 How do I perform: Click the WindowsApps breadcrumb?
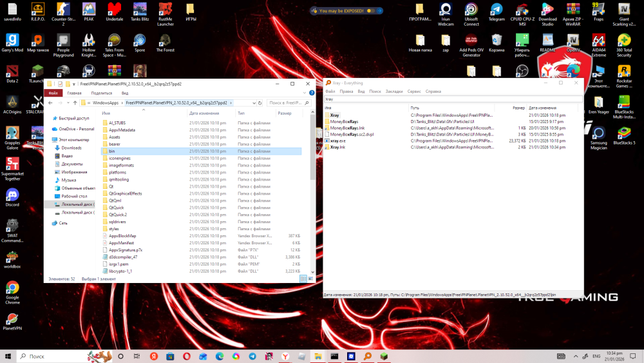(x=106, y=103)
